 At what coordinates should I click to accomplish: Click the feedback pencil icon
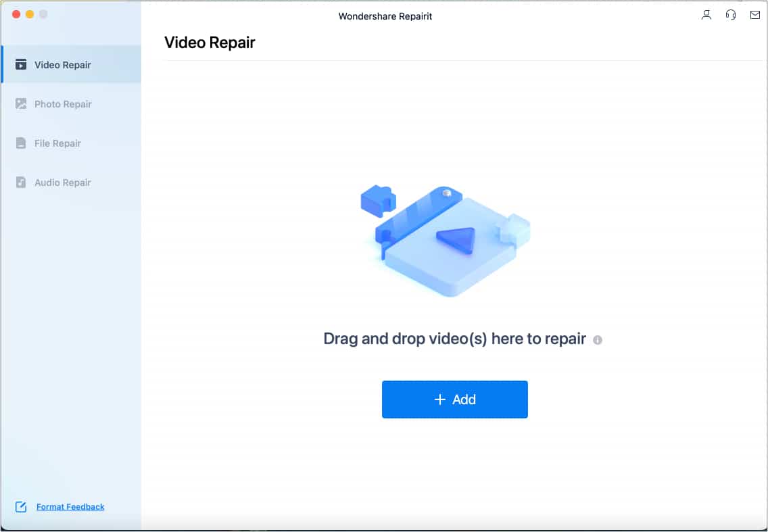tap(20, 506)
